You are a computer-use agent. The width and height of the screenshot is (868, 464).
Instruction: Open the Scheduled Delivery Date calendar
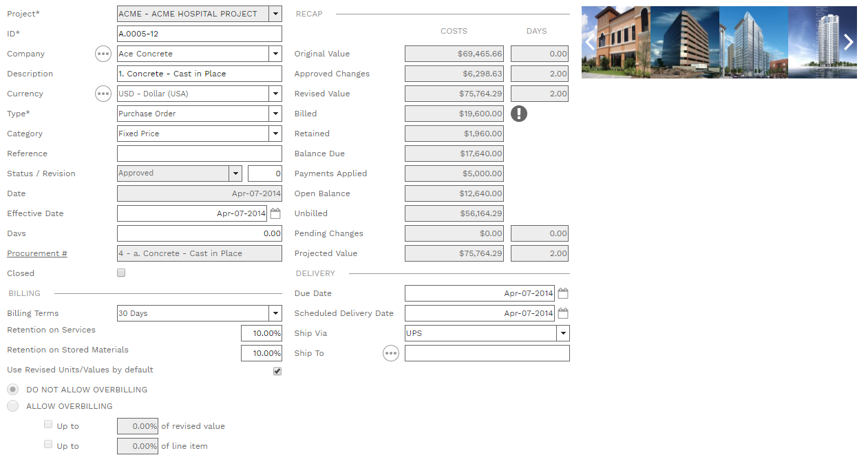(563, 313)
